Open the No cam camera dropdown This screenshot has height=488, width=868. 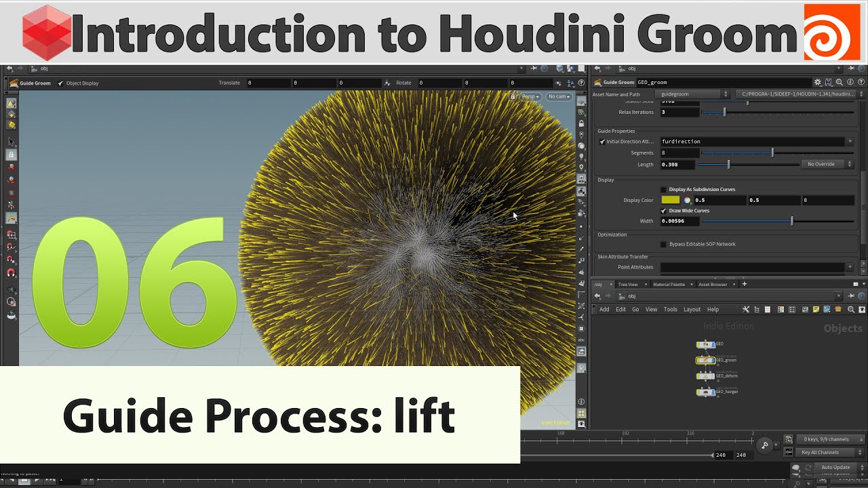click(x=559, y=97)
